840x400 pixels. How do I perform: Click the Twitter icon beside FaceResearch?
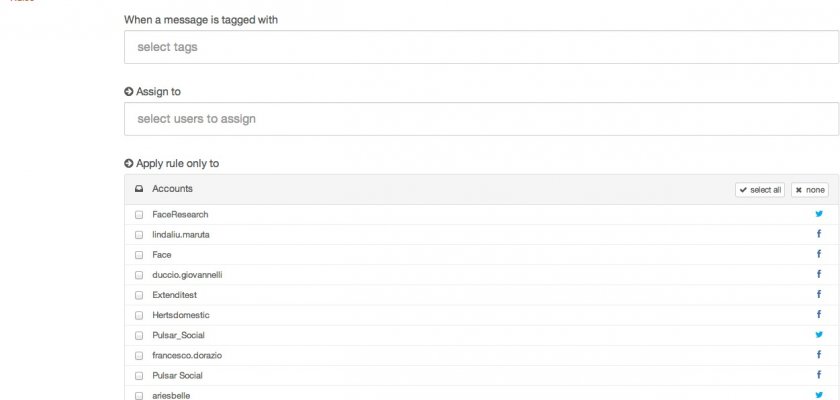(819, 214)
